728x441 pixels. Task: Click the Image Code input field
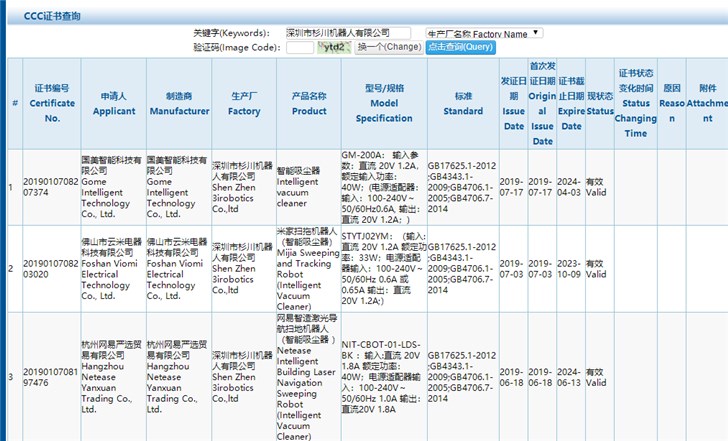coord(299,47)
